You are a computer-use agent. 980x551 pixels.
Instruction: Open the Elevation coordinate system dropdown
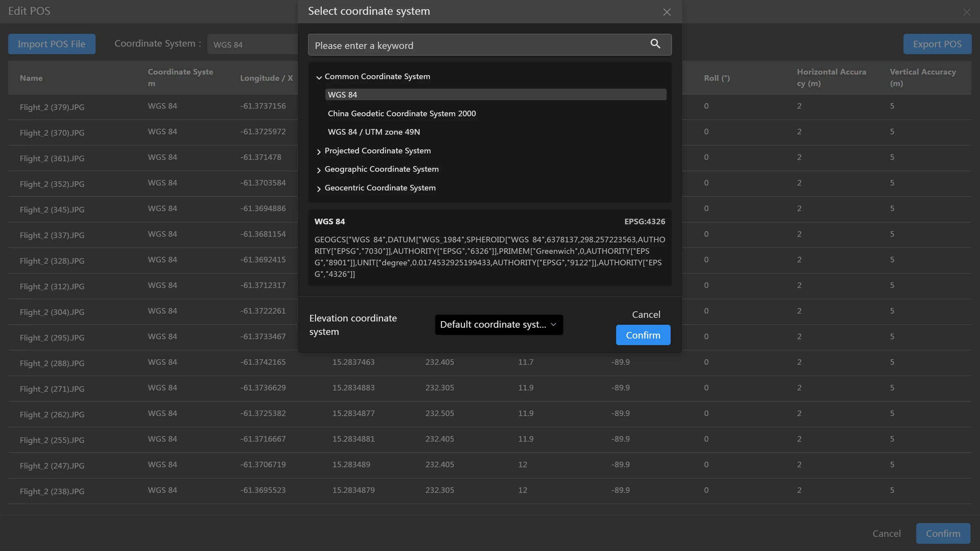pos(498,324)
